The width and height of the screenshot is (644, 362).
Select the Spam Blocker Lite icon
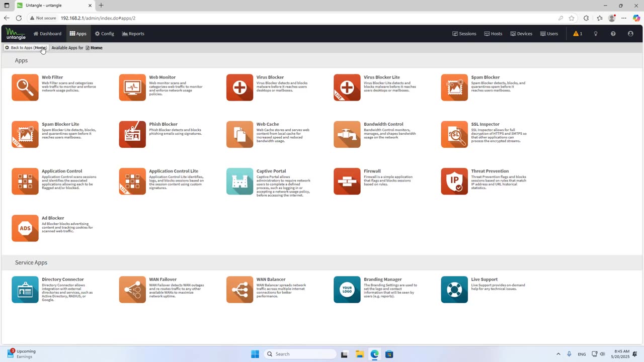click(25, 134)
